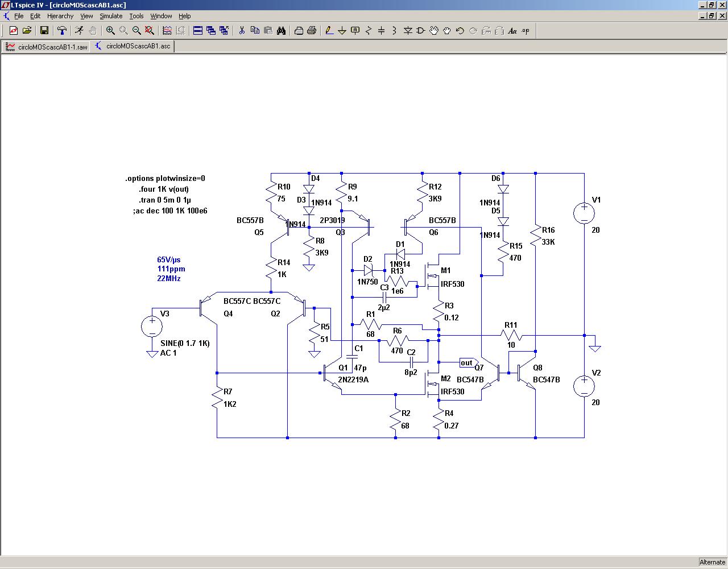Click the Tile windows horizontally icon
Image resolution: width=728 pixels, height=569 pixels.
click(198, 31)
